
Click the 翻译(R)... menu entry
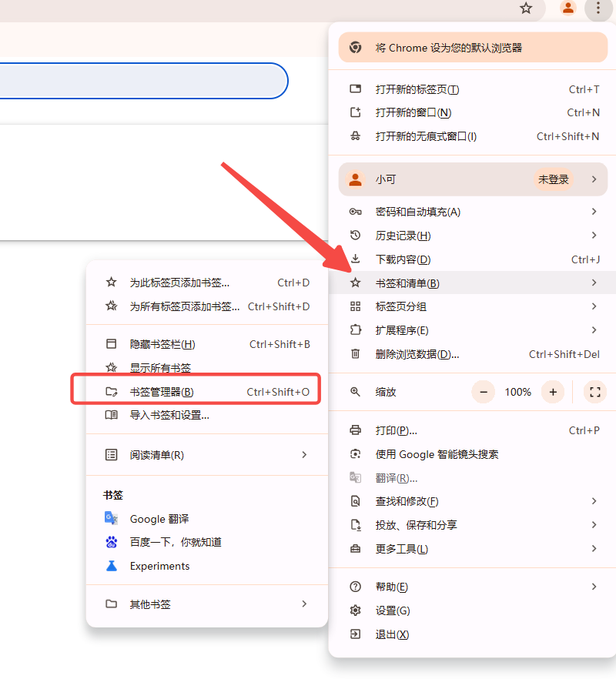pos(473,477)
